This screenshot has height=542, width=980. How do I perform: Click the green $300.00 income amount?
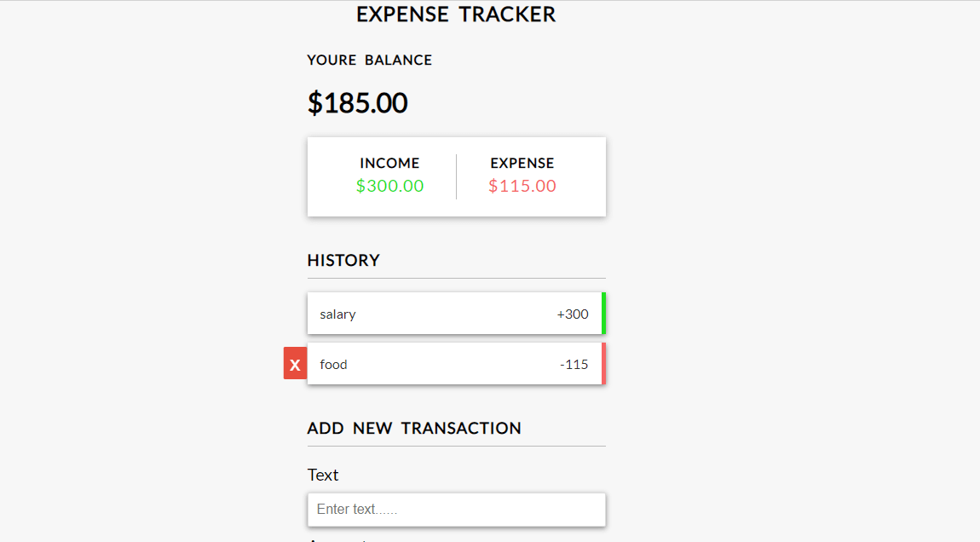[389, 186]
